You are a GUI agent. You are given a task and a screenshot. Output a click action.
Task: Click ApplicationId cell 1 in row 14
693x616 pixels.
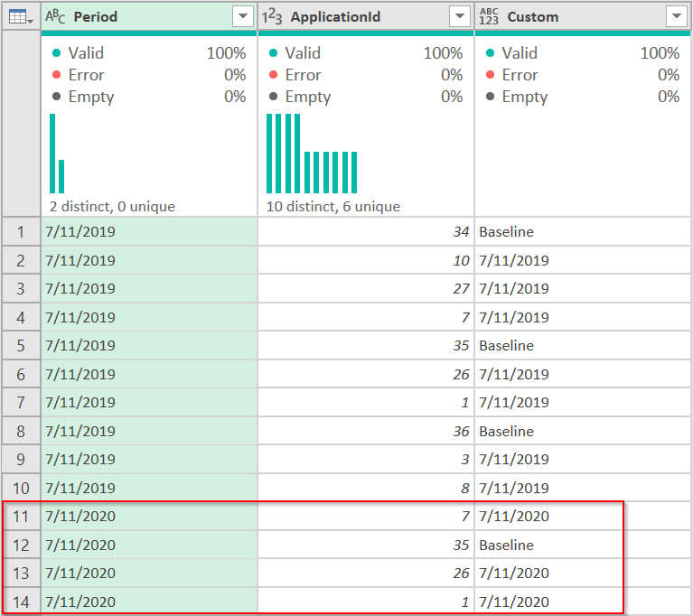[x=366, y=602]
